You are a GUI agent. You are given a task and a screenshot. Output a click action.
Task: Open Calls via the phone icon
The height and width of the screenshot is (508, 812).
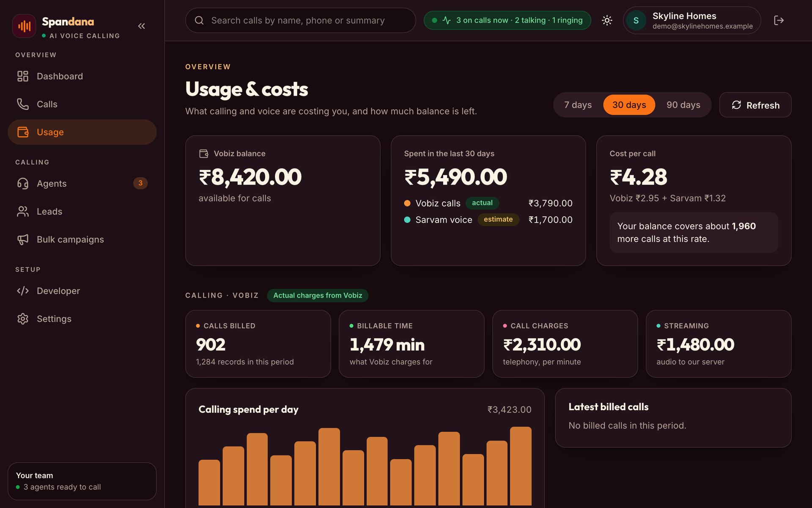tap(23, 104)
